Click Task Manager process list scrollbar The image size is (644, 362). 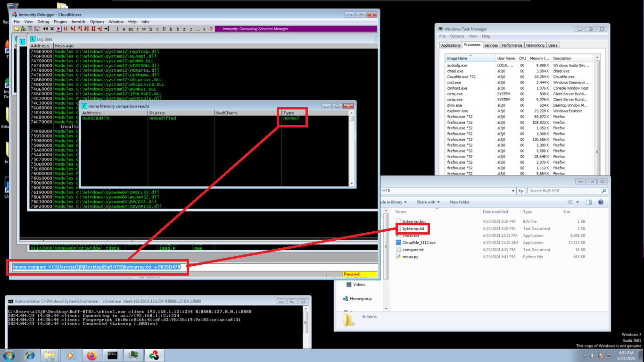[x=597, y=115]
